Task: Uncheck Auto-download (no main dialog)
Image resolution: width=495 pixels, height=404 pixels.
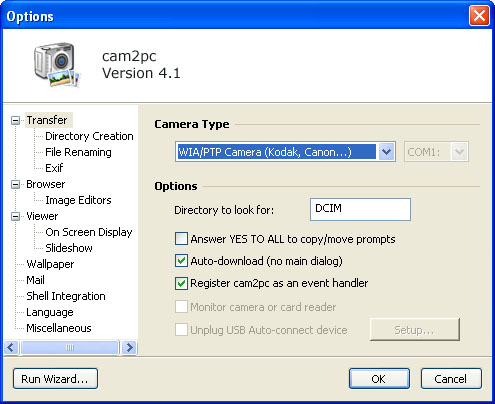Action: coord(181,261)
